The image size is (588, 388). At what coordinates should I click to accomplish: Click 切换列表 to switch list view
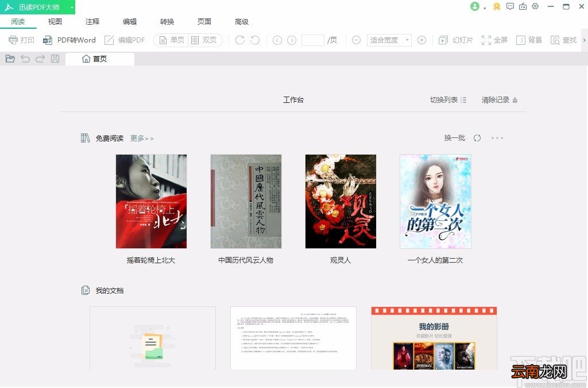point(448,100)
